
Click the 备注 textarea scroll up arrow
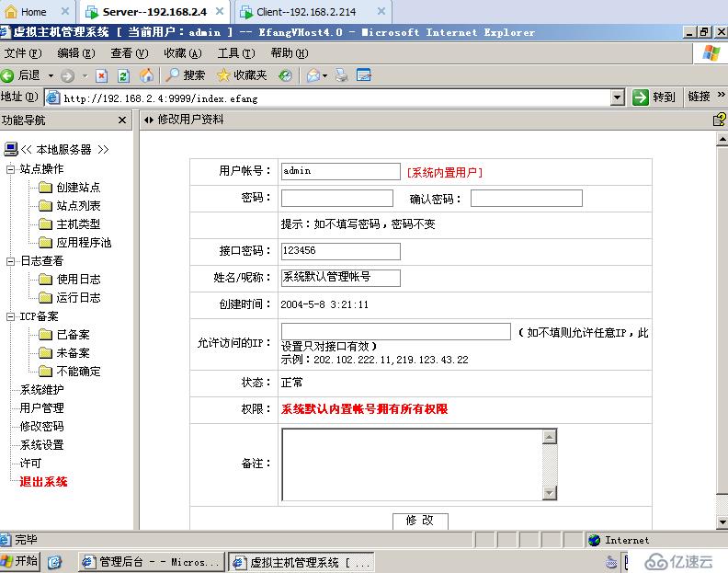(550, 437)
